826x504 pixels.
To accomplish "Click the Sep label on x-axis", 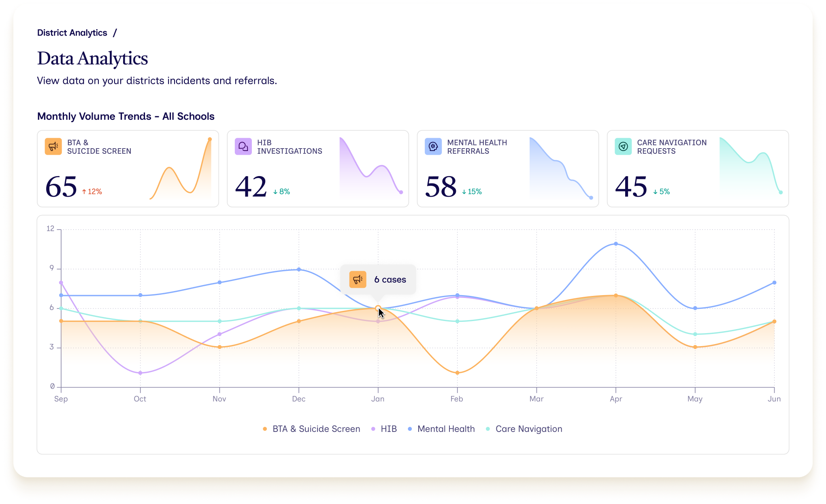I will (x=61, y=399).
